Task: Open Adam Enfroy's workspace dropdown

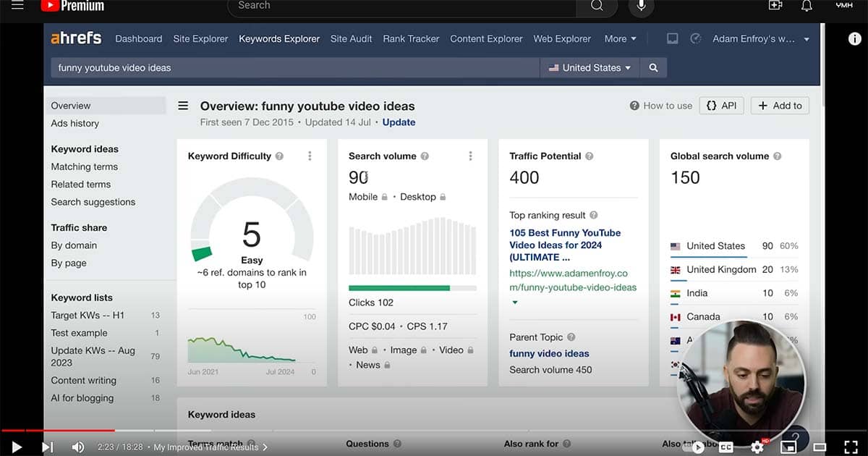Action: pos(761,39)
